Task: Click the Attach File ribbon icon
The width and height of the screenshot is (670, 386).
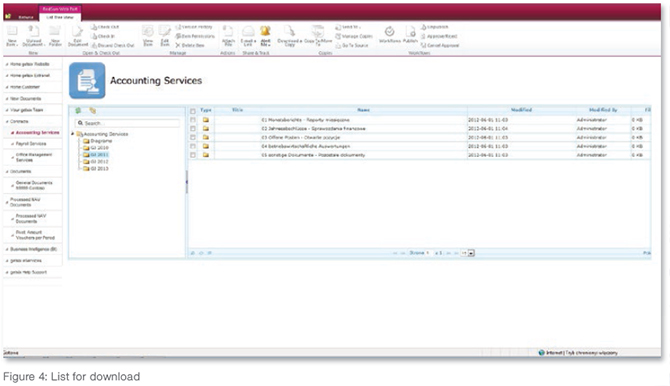Action: [x=228, y=31]
